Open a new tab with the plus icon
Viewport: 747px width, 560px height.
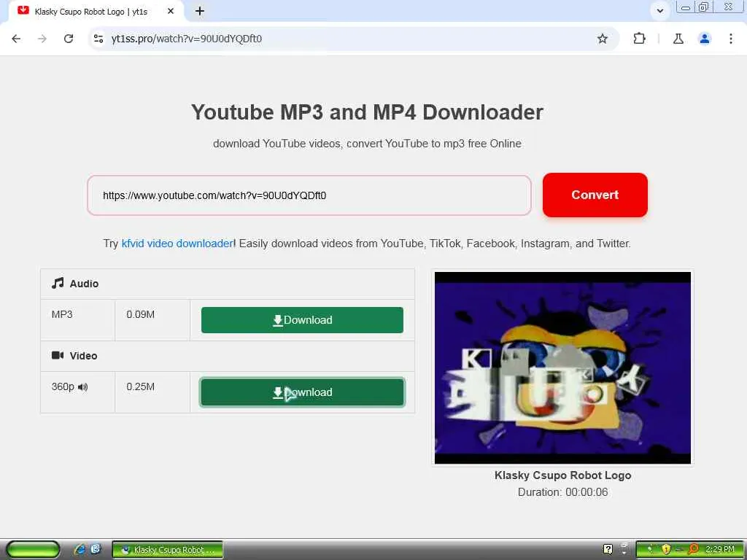200,11
